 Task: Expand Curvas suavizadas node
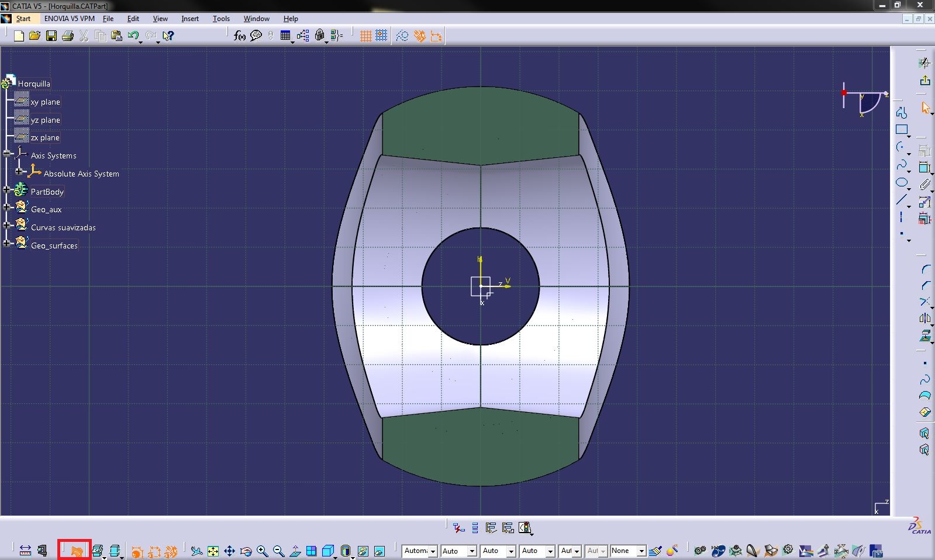tap(6, 225)
